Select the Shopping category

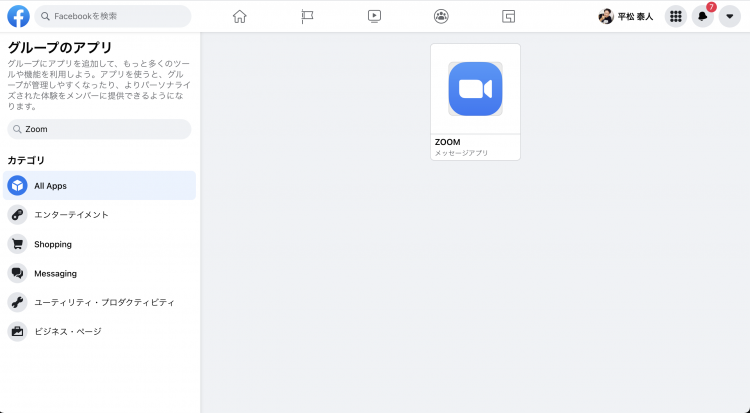point(99,244)
